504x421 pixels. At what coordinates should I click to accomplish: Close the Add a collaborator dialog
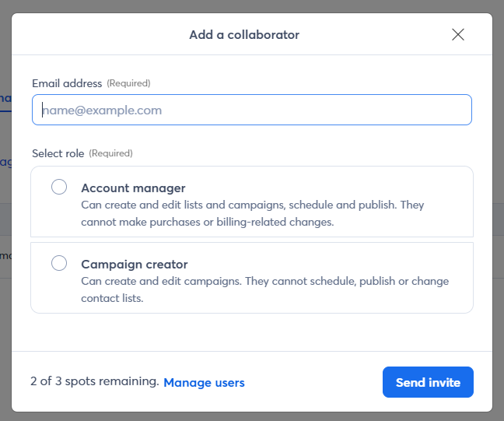[x=458, y=34]
